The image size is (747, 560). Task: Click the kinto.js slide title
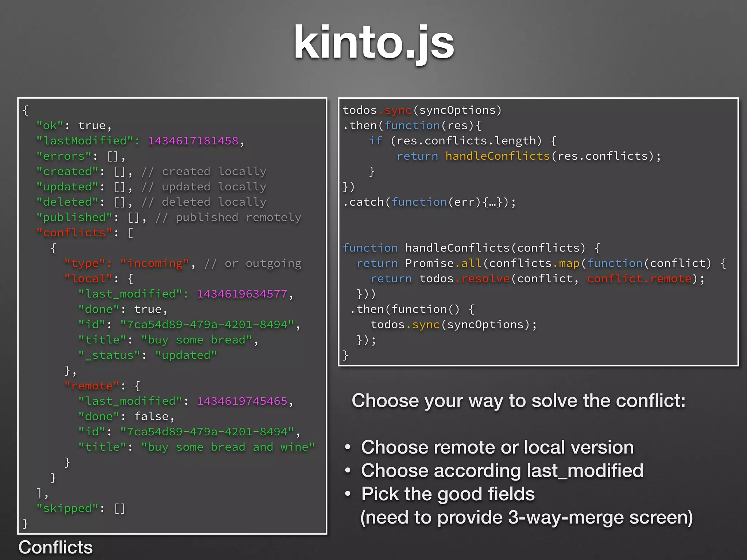pos(374,43)
